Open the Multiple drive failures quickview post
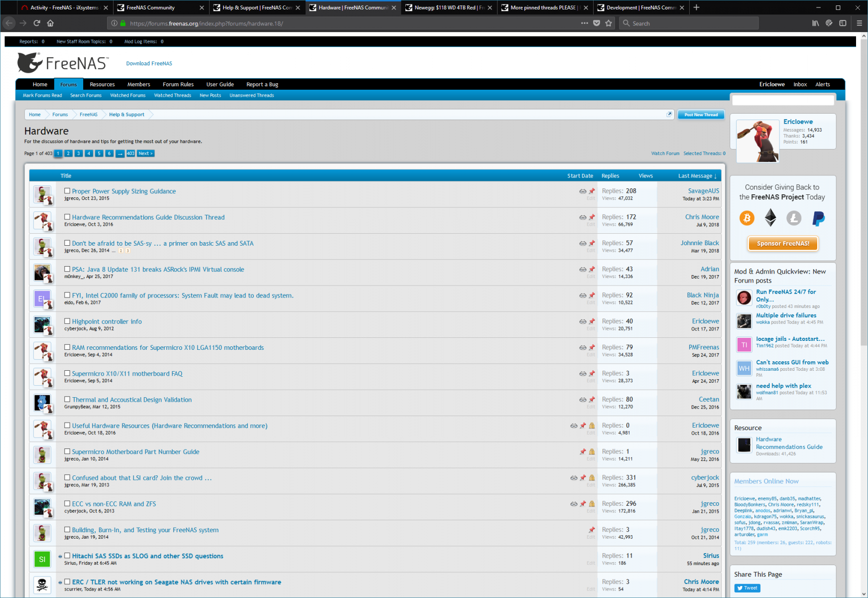868x598 pixels. (x=786, y=315)
